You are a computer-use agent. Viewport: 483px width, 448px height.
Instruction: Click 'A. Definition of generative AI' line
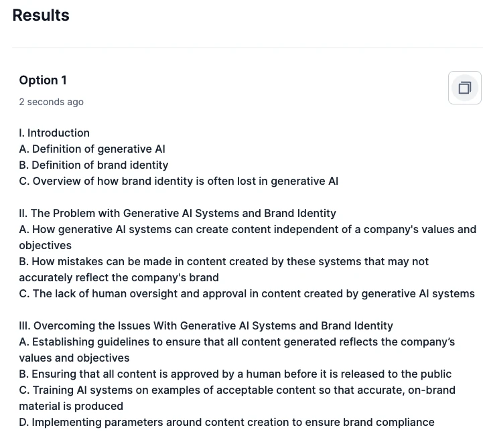[x=92, y=149]
